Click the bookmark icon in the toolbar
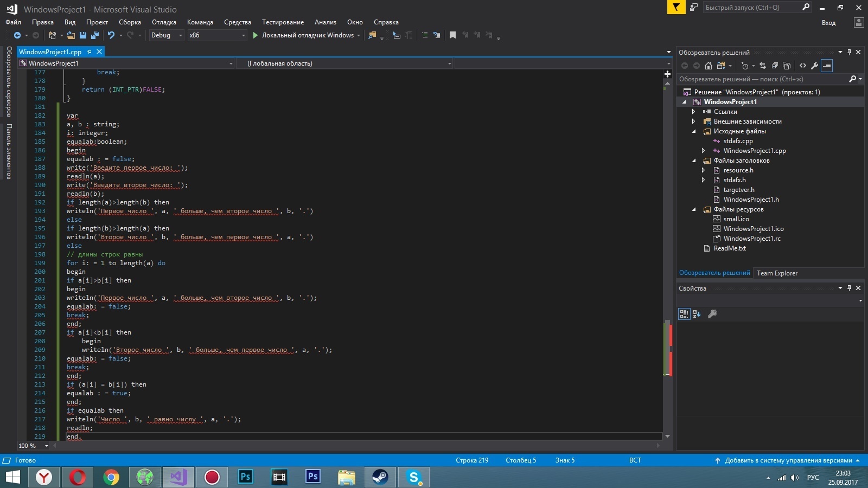 (x=452, y=35)
